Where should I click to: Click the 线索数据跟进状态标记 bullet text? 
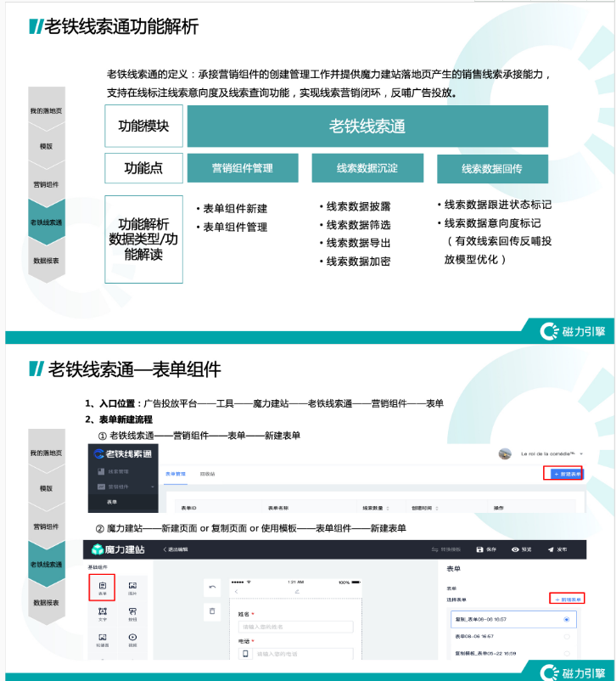[498, 205]
